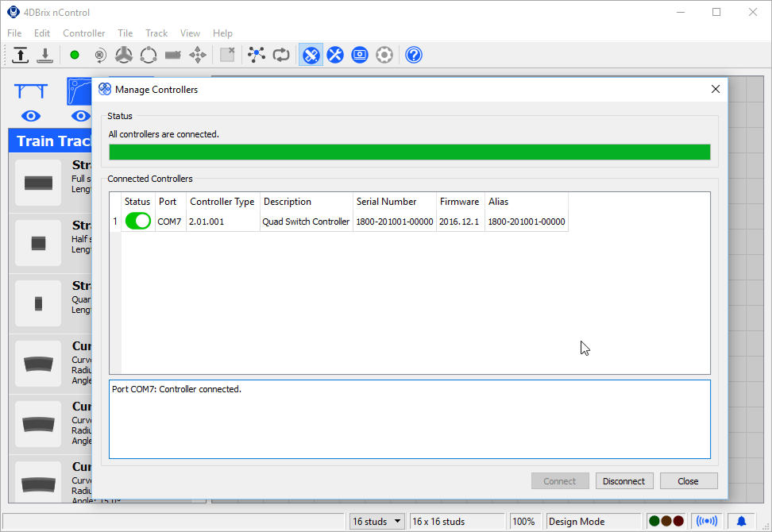Viewport: 772px width, 532px height.
Task: Click the Controller Type column header
Action: click(x=222, y=201)
